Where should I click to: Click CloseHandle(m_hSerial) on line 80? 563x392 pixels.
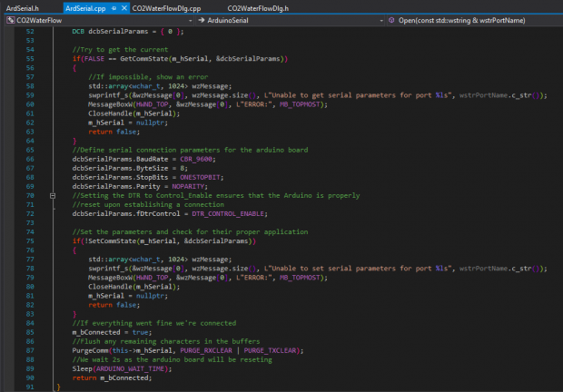(133, 287)
